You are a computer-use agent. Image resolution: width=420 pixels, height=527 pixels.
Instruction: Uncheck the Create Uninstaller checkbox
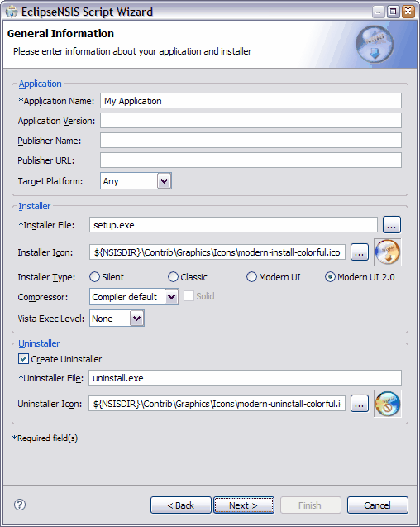tap(23, 358)
